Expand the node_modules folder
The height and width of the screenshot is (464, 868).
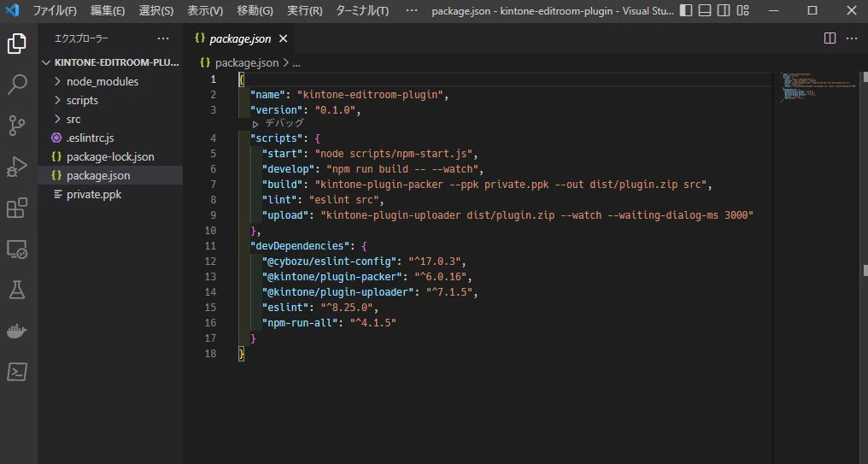[110, 81]
